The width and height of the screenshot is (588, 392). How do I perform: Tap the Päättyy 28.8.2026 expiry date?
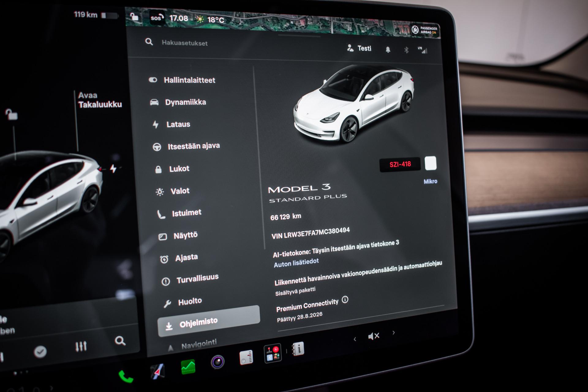tap(300, 317)
